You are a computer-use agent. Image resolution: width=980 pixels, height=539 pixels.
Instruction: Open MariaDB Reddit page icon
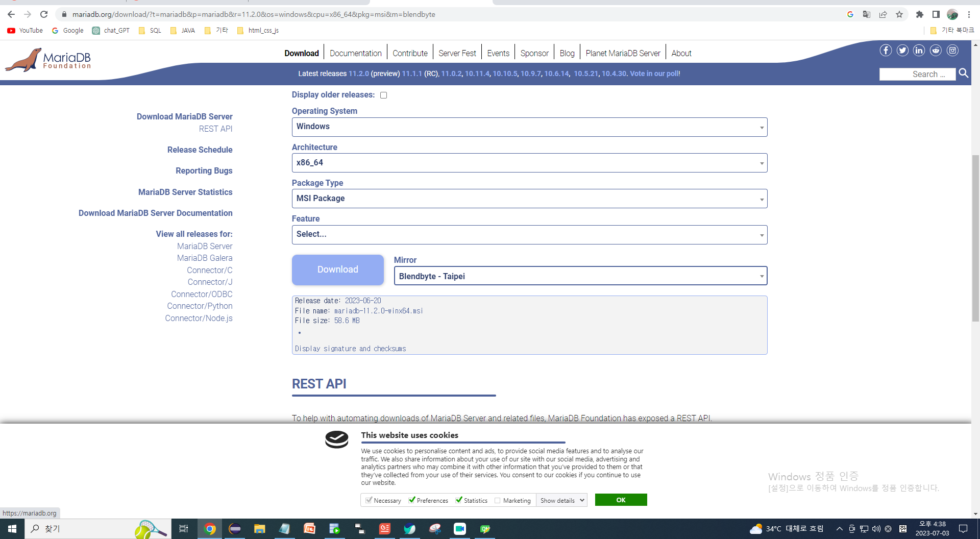click(x=936, y=50)
